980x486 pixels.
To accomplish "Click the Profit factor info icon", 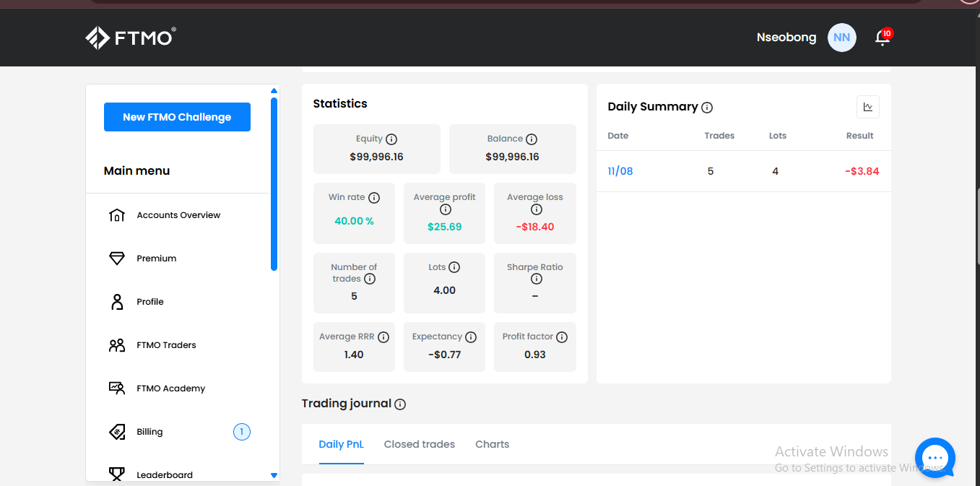I will (x=562, y=337).
